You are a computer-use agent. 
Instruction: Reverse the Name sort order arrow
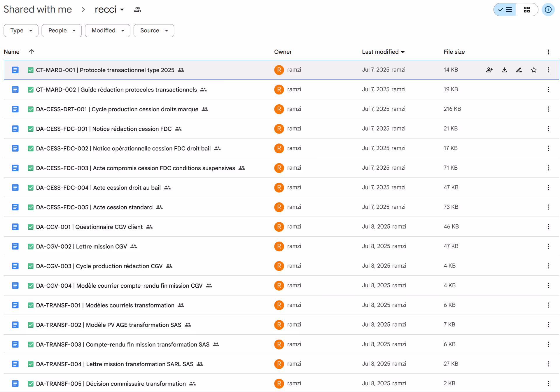pos(32,52)
